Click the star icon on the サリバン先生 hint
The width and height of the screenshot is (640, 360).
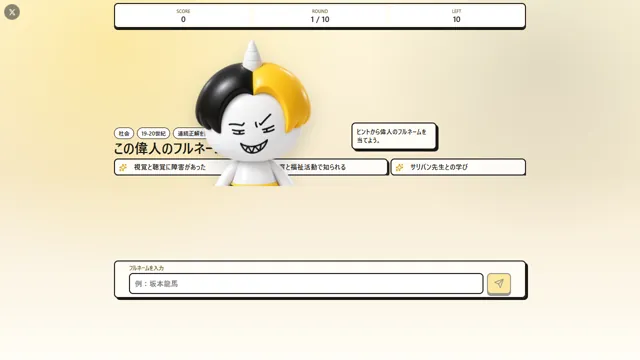(400, 167)
